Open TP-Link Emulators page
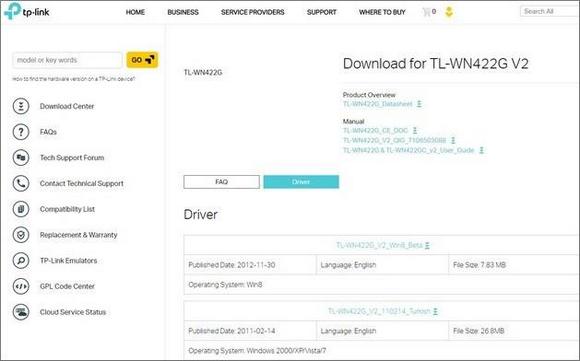580x361 pixels. [68, 260]
